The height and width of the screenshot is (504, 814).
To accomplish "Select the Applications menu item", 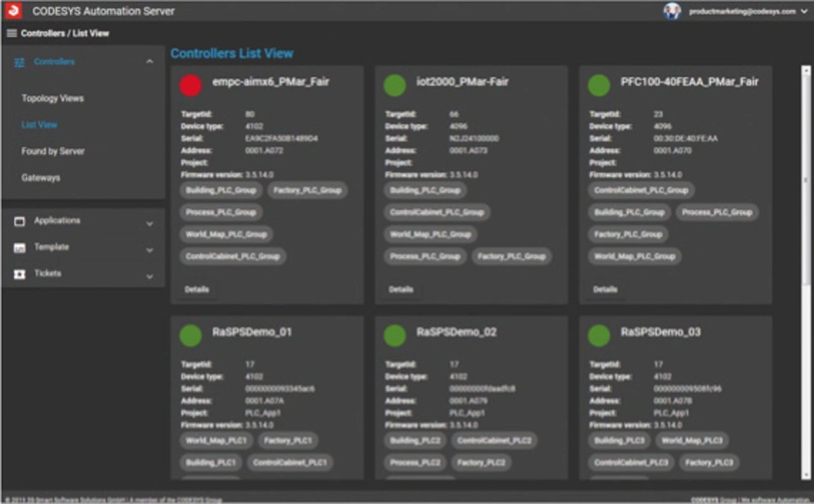I will click(x=57, y=221).
